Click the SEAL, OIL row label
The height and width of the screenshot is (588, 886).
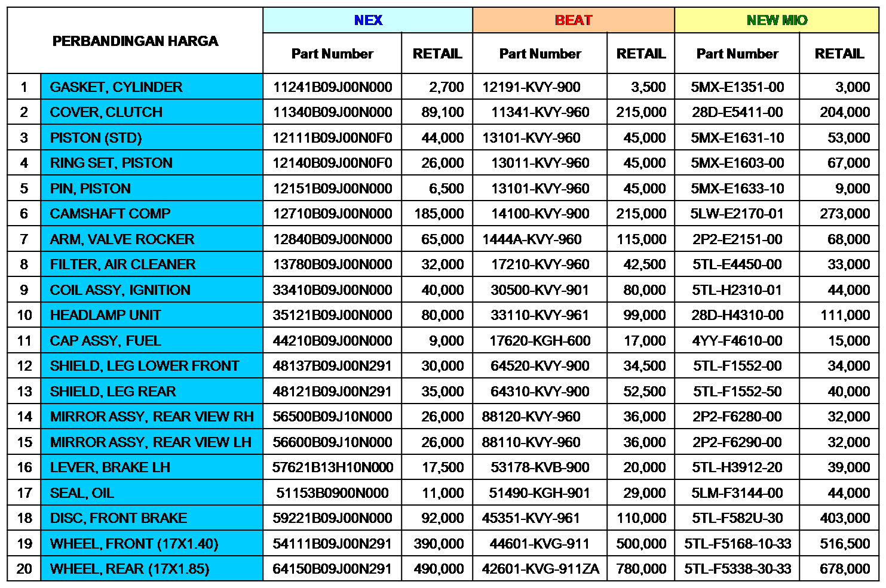152,493
